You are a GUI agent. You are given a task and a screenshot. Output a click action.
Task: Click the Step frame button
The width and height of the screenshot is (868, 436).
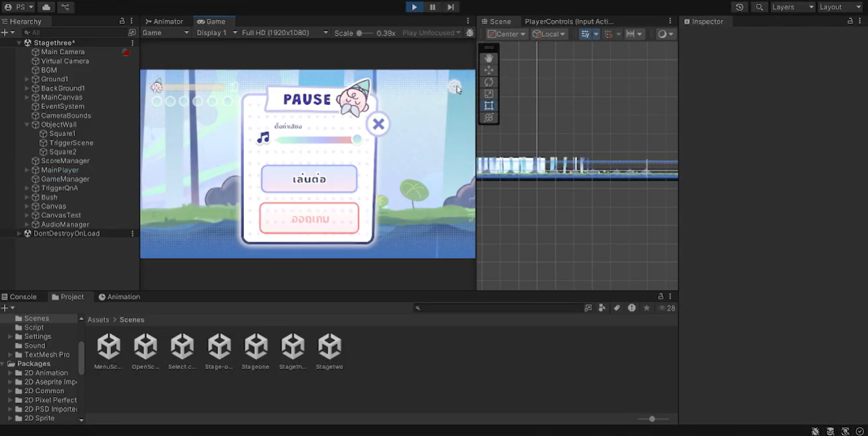(x=450, y=7)
